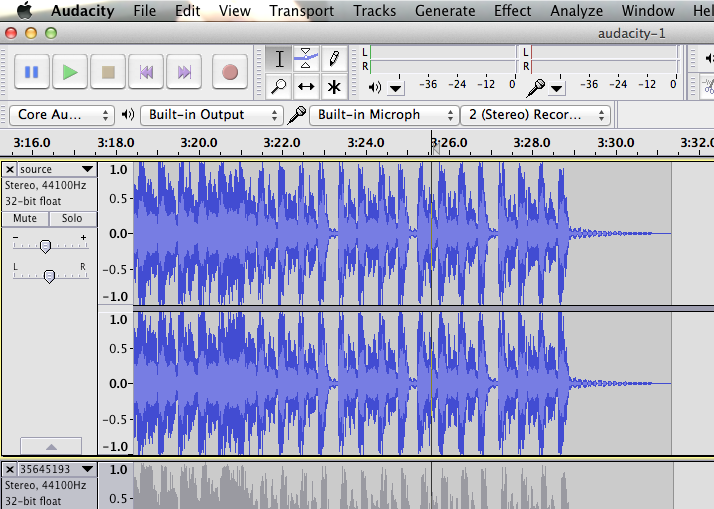Image resolution: width=714 pixels, height=509 pixels.
Task: Open the Built-in Output device dropdown
Action: (x=211, y=115)
